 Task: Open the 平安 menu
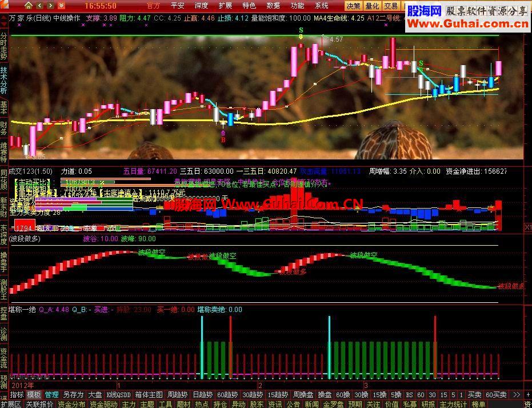click(178, 6)
